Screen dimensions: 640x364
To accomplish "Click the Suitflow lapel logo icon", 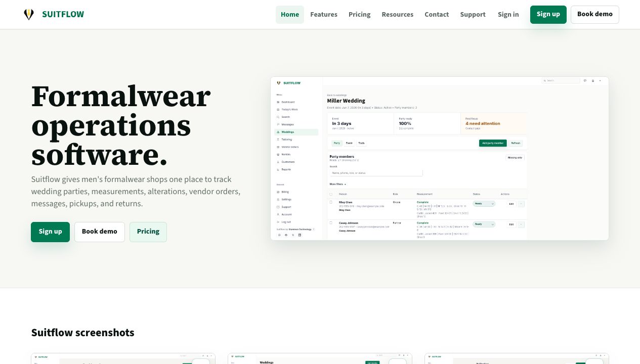I will [29, 14].
